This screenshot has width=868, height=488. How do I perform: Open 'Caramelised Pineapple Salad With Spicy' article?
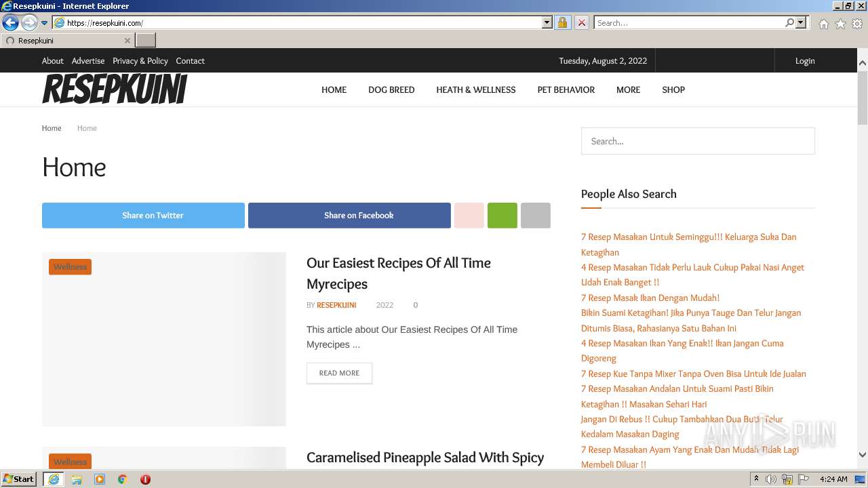pos(425,457)
